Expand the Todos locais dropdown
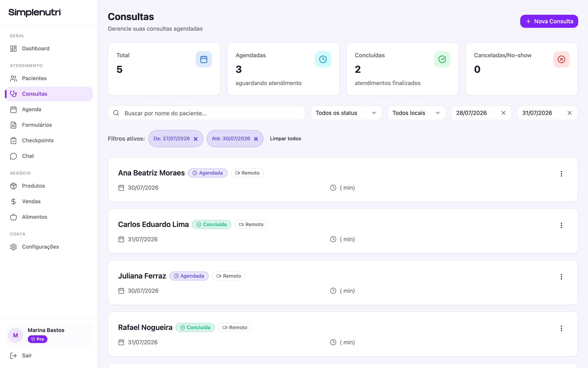This screenshot has width=588, height=368. [416, 113]
